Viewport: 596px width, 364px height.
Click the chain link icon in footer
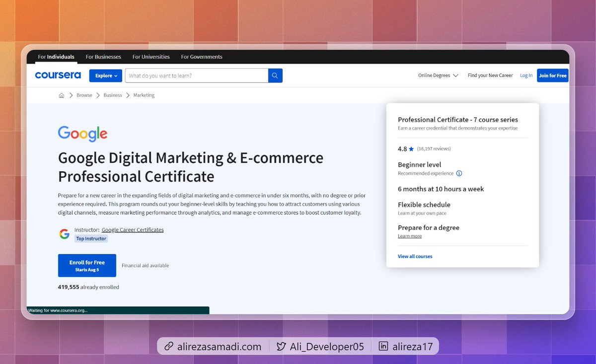pos(169,347)
